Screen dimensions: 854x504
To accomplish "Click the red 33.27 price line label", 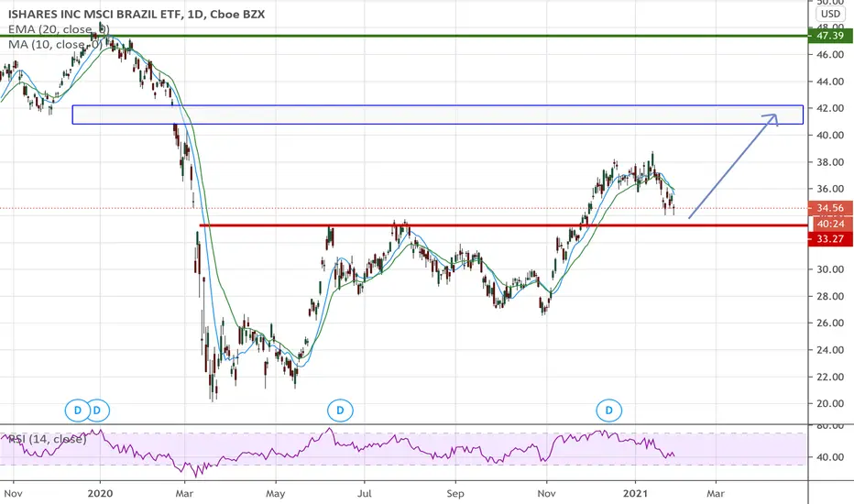I will pos(830,238).
